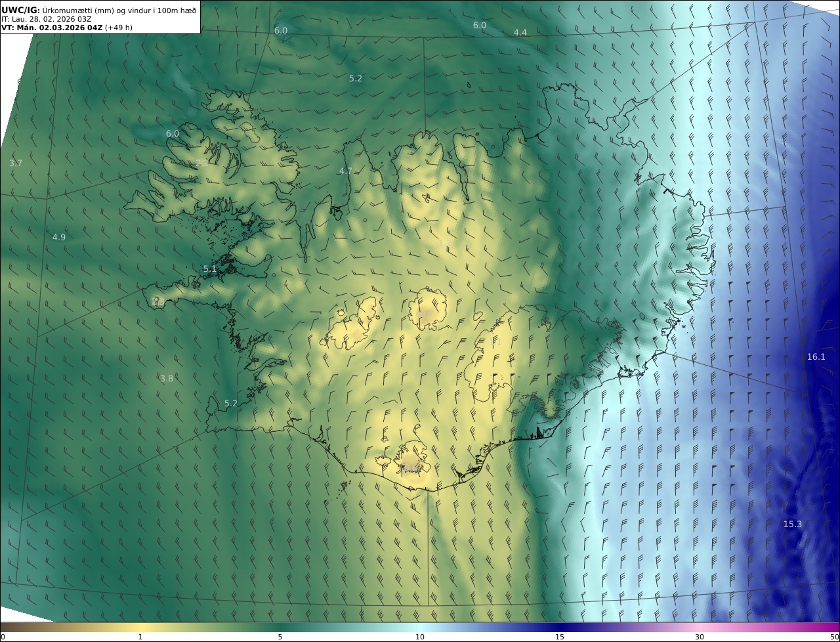Click the 1.1 value on the Vatnajökull glacier
This screenshot has height=642, width=840.
[495, 342]
